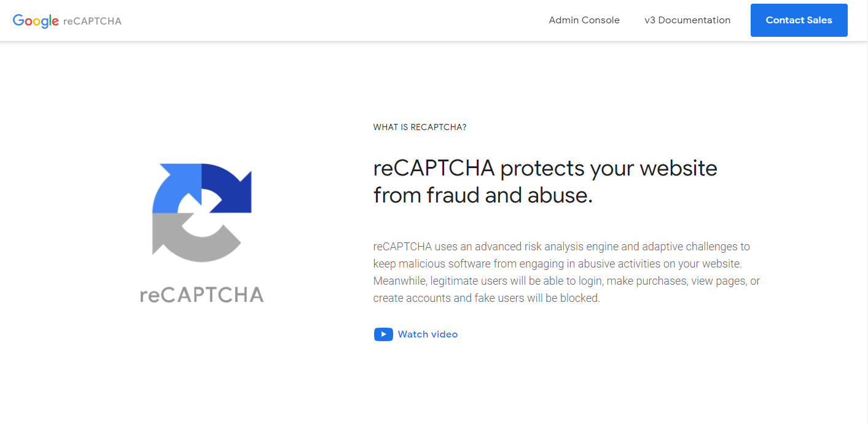Click the 'keep malicious software' paragraph line
Screen dimensions: 868x424
(x=558, y=264)
